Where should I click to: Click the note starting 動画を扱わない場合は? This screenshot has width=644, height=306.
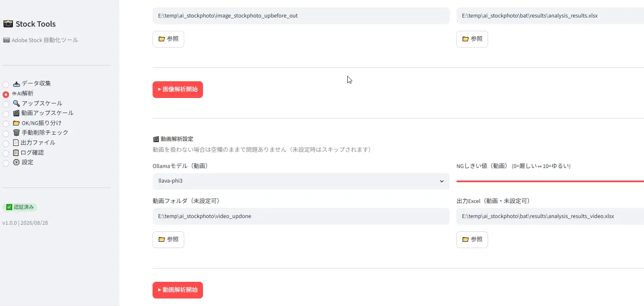pos(262,149)
